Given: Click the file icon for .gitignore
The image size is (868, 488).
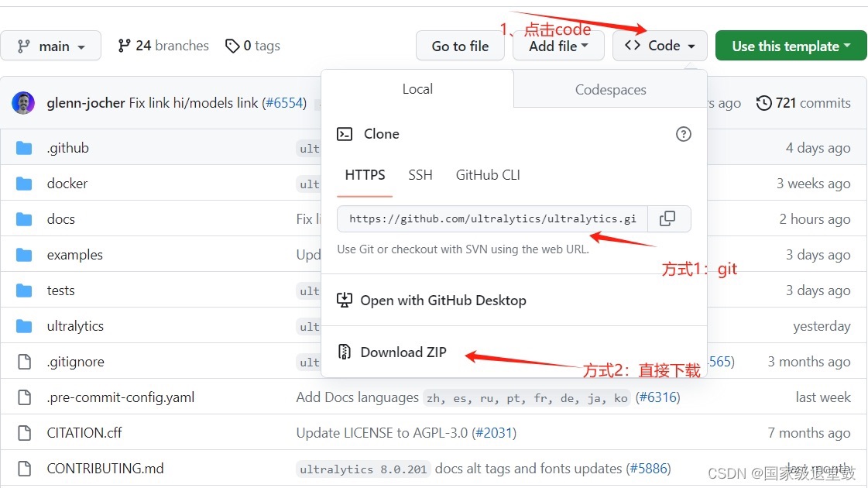Looking at the screenshot, I should [x=24, y=362].
